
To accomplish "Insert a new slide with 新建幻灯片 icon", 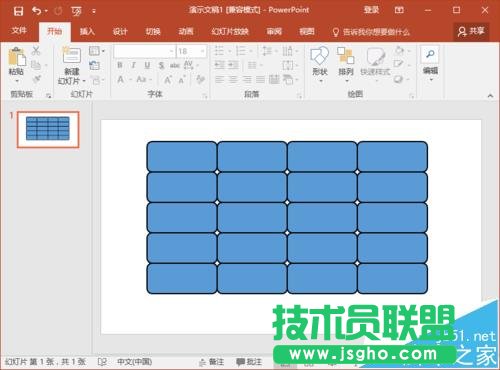I will 72,56.
